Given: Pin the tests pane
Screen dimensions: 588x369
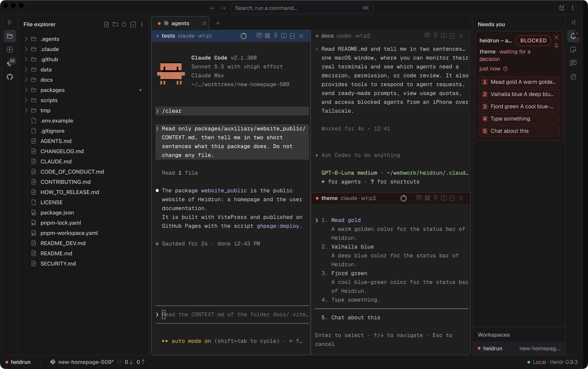Looking at the screenshot, I should (276, 36).
